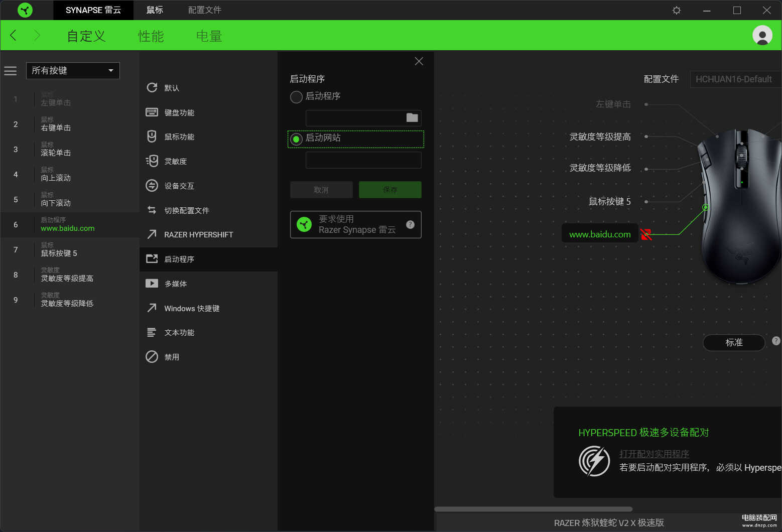Choose 多媒体 from the function list
The width and height of the screenshot is (782, 532).
175,284
